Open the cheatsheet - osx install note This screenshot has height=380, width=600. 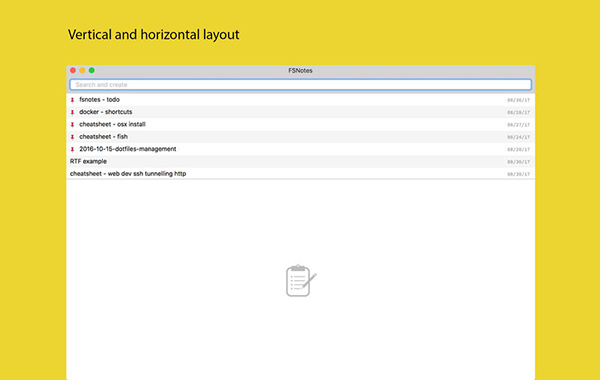click(300, 124)
